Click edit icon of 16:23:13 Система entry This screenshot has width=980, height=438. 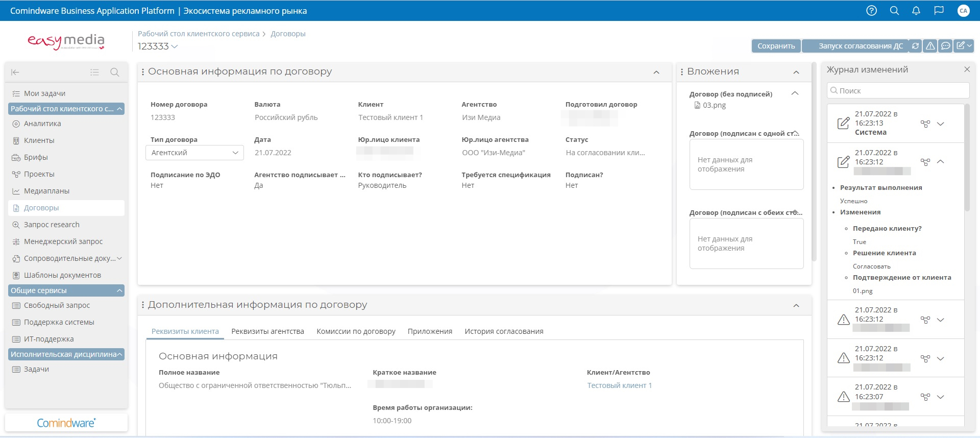(843, 124)
